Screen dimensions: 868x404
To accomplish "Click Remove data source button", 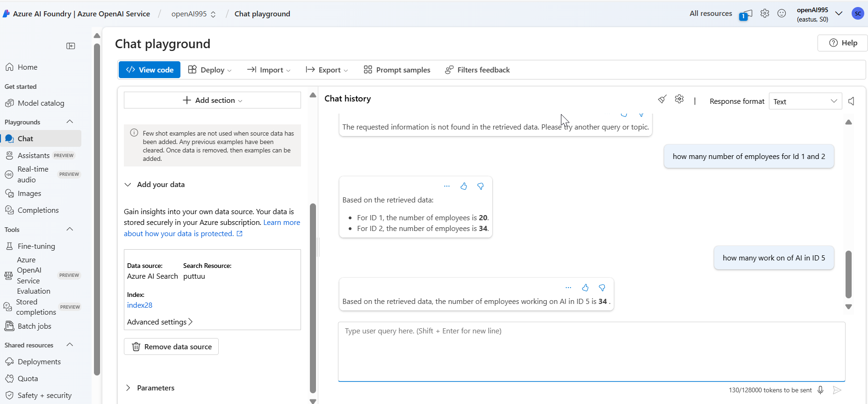I will click(171, 346).
